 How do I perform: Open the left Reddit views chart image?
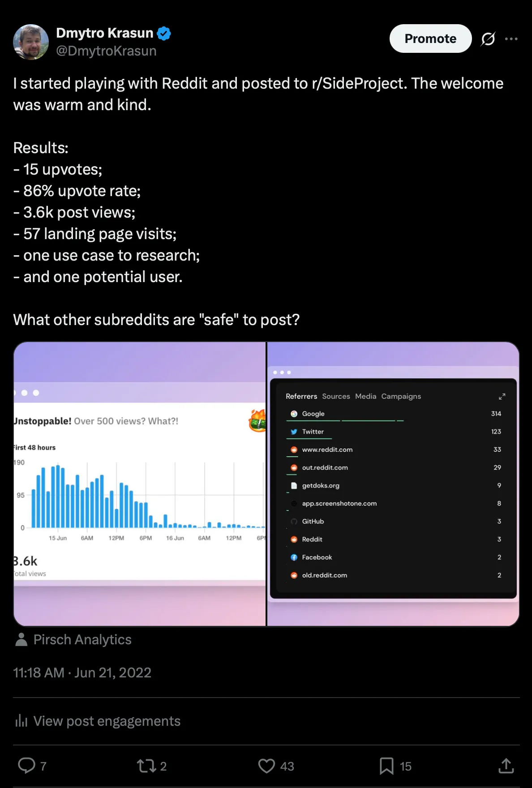click(x=140, y=484)
